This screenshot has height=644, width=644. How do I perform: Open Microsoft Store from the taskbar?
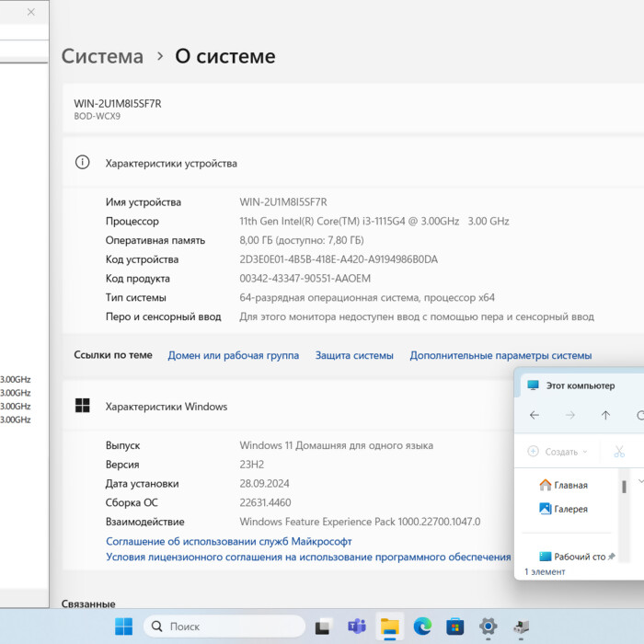click(x=455, y=627)
